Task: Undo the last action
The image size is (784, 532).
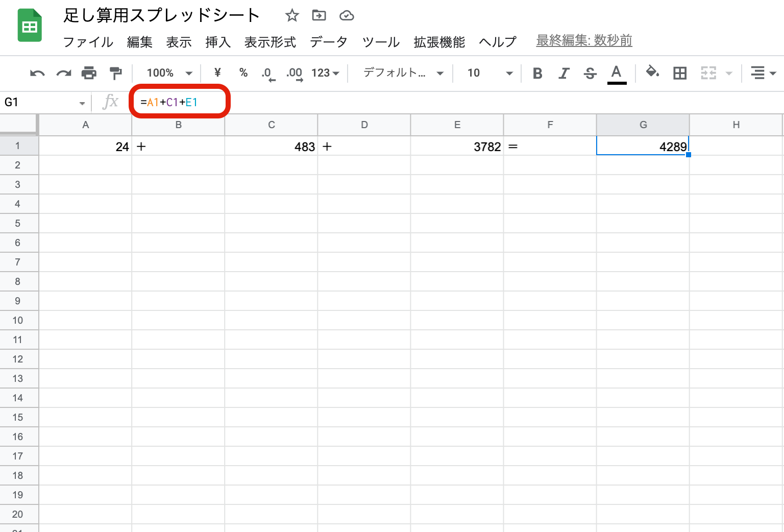Action: pos(37,73)
